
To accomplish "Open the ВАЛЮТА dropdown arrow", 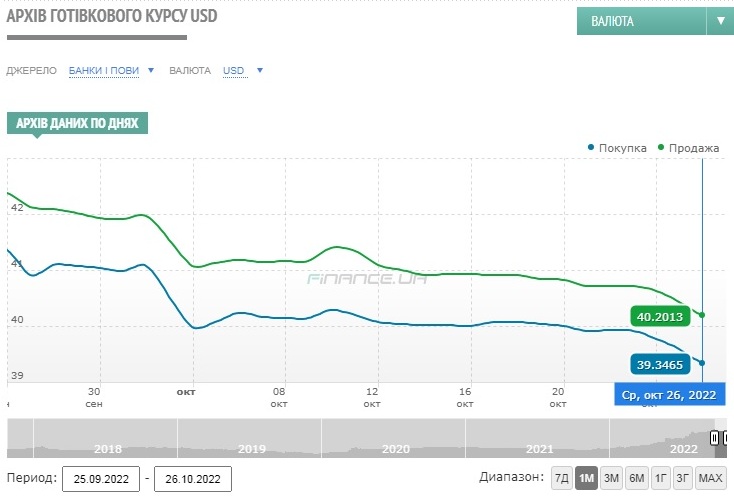I will coord(719,21).
